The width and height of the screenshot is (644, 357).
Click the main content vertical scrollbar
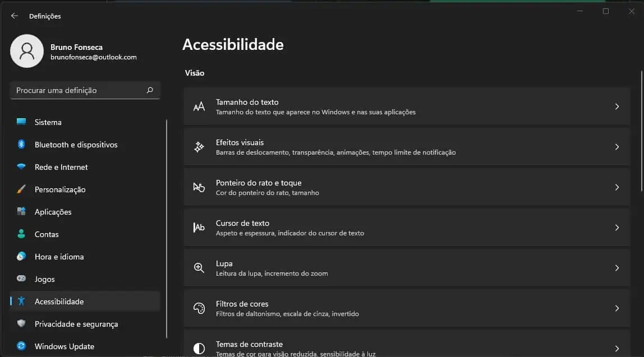[642, 131]
